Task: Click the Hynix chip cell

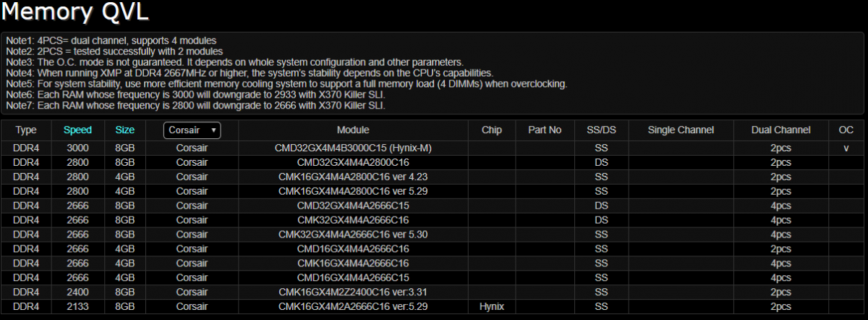Action: point(491,307)
